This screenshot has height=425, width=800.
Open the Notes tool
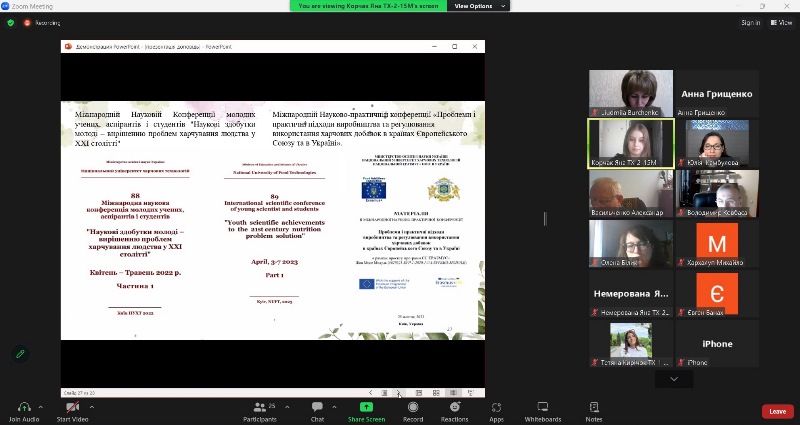[x=594, y=412]
